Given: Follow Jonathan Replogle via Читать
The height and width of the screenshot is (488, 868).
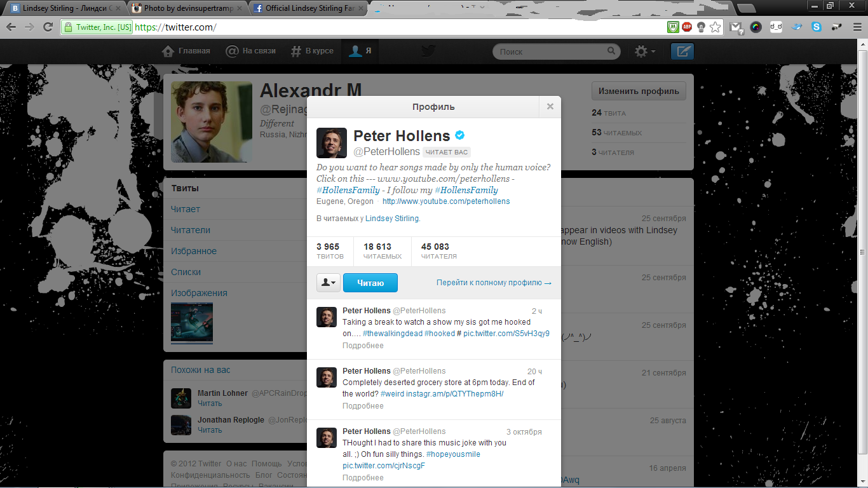Looking at the screenshot, I should pos(210,430).
